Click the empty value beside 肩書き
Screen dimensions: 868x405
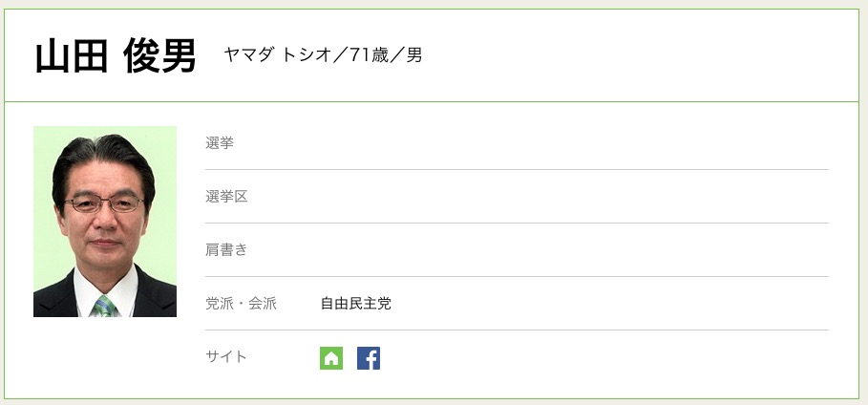click(x=573, y=250)
